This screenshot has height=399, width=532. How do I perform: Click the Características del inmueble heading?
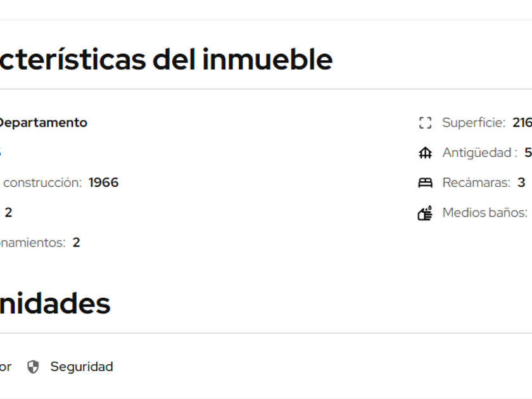point(165,60)
